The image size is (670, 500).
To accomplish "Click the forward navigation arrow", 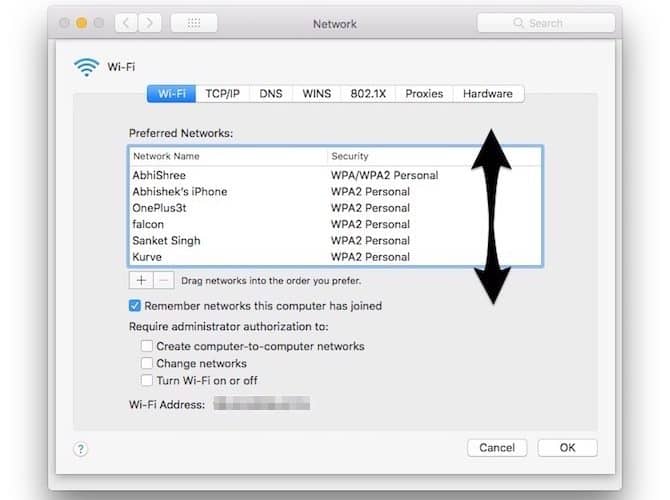I will pos(149,23).
